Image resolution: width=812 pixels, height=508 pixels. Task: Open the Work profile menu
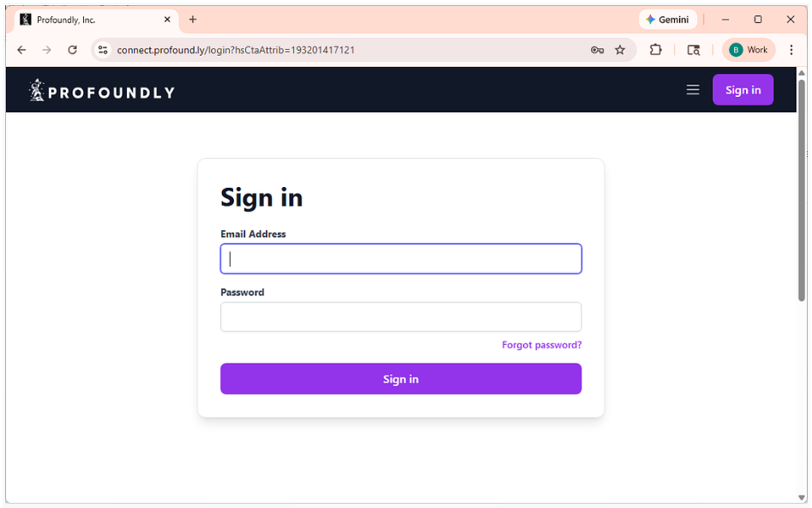click(748, 50)
